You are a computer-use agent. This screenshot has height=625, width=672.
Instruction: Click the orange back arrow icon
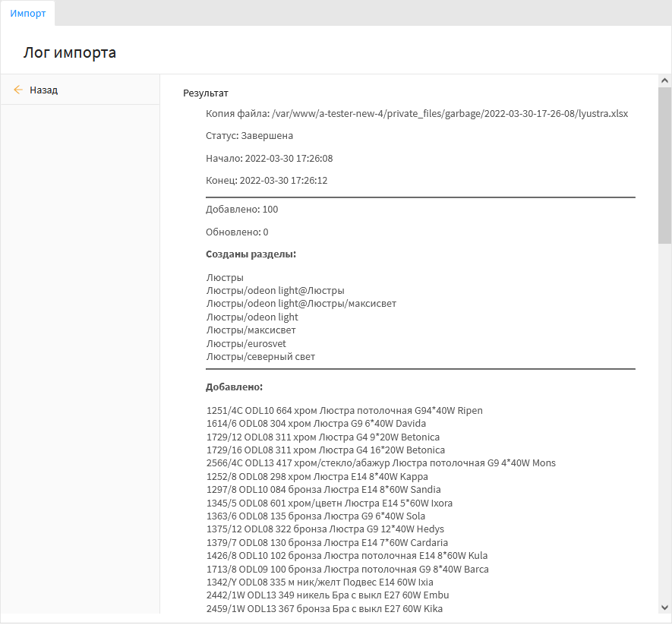[x=18, y=90]
